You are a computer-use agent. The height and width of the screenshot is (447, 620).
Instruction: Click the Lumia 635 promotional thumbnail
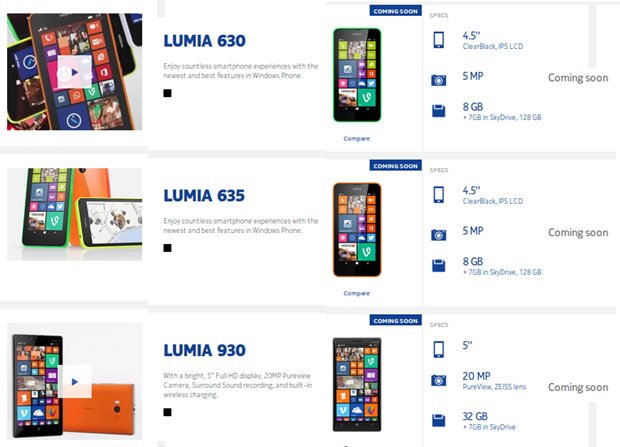(x=75, y=214)
